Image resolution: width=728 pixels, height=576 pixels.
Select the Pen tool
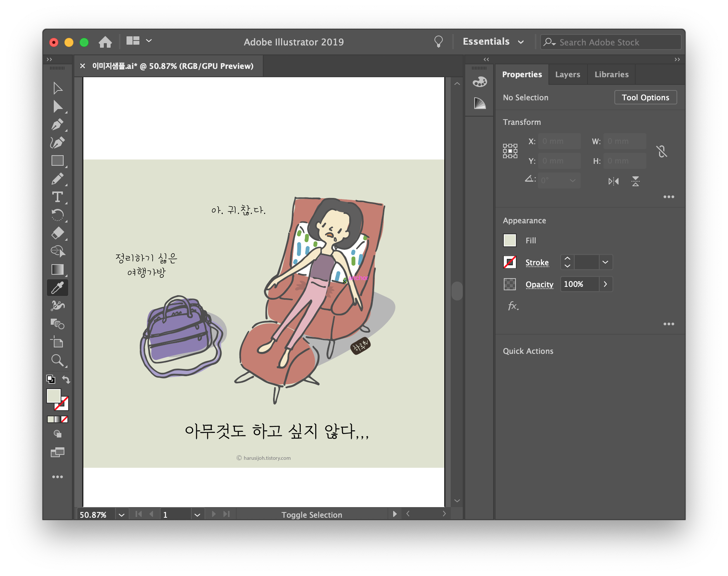(x=57, y=125)
